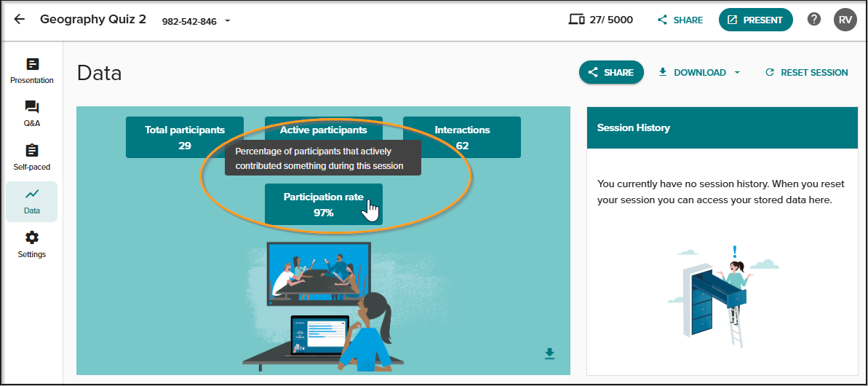The height and width of the screenshot is (386, 868).
Task: Select the Interactions tile
Action: tap(462, 138)
